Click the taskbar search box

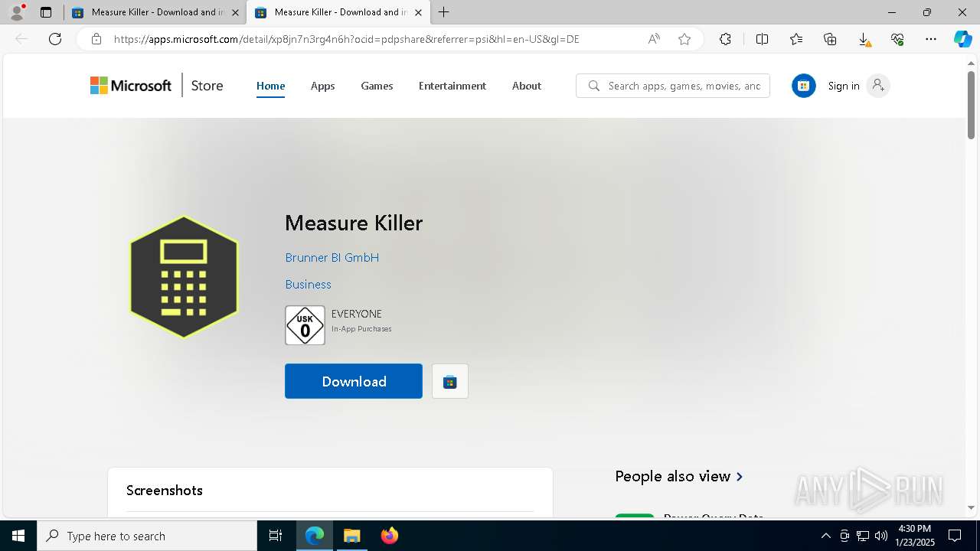click(x=147, y=536)
